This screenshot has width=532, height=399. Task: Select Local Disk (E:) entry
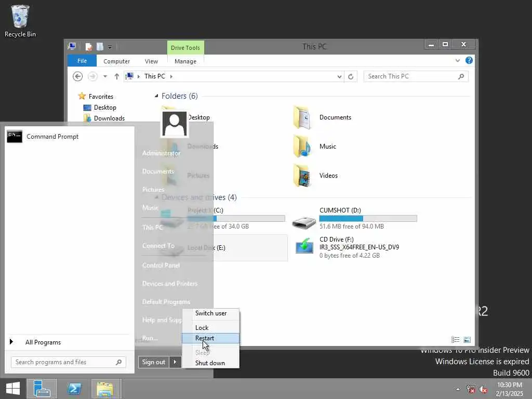pyautogui.click(x=224, y=248)
